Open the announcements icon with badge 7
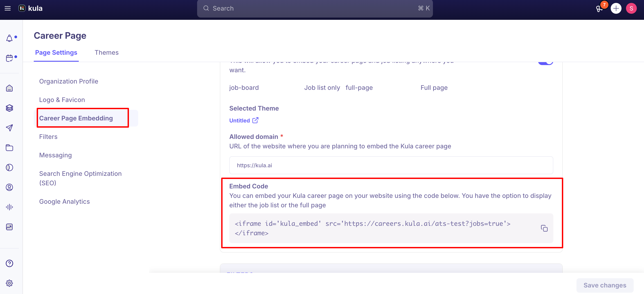The width and height of the screenshot is (644, 294). [x=599, y=9]
